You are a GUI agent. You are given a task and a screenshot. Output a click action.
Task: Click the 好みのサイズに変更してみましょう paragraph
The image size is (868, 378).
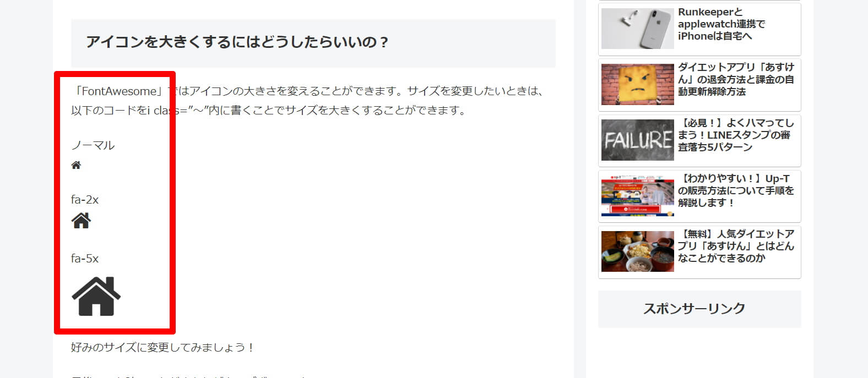163,347
